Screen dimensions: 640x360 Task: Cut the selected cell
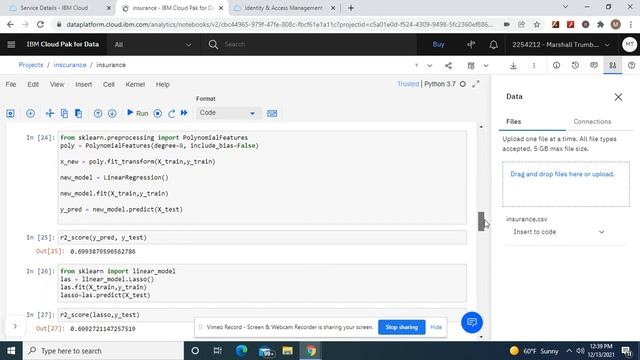[49, 113]
